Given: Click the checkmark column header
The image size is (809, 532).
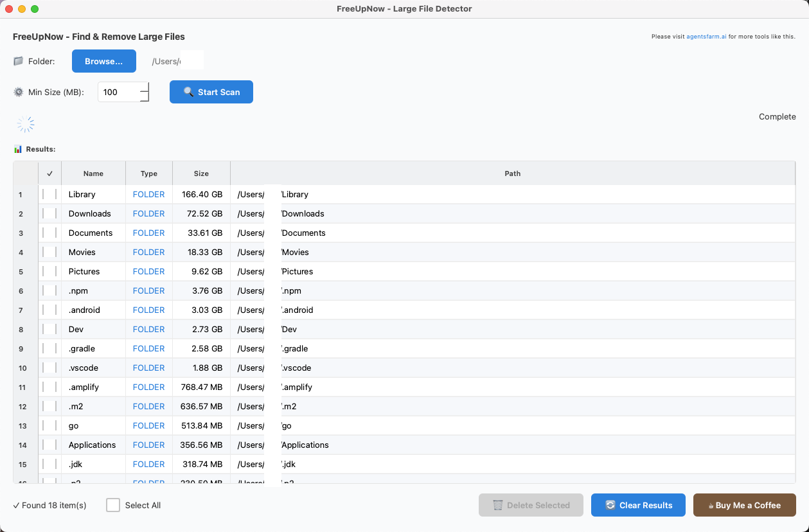Looking at the screenshot, I should 49,173.
